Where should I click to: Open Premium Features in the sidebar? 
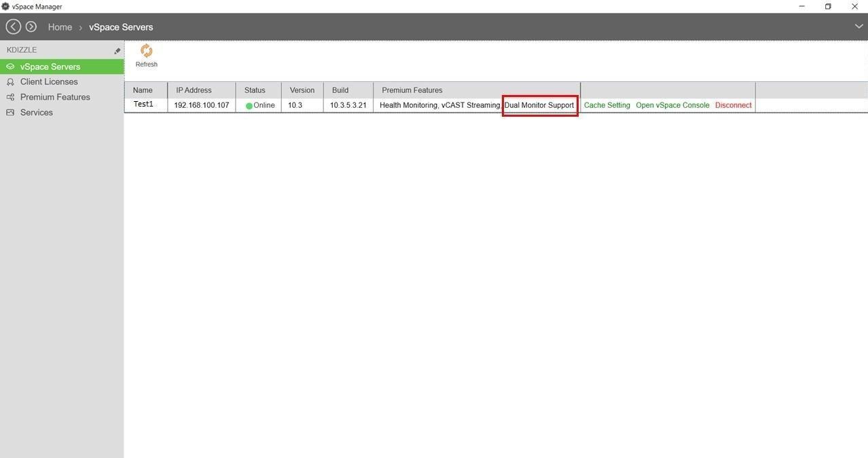[x=55, y=97]
